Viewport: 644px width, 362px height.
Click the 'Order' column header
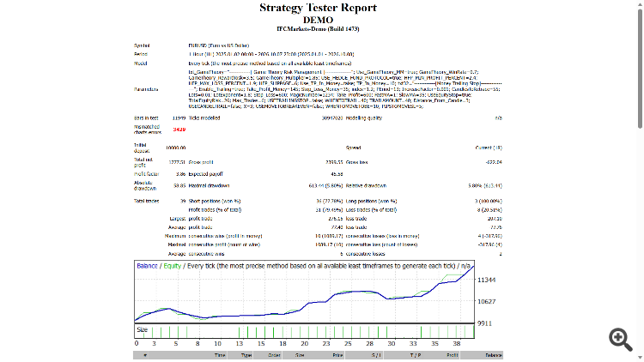275,355
